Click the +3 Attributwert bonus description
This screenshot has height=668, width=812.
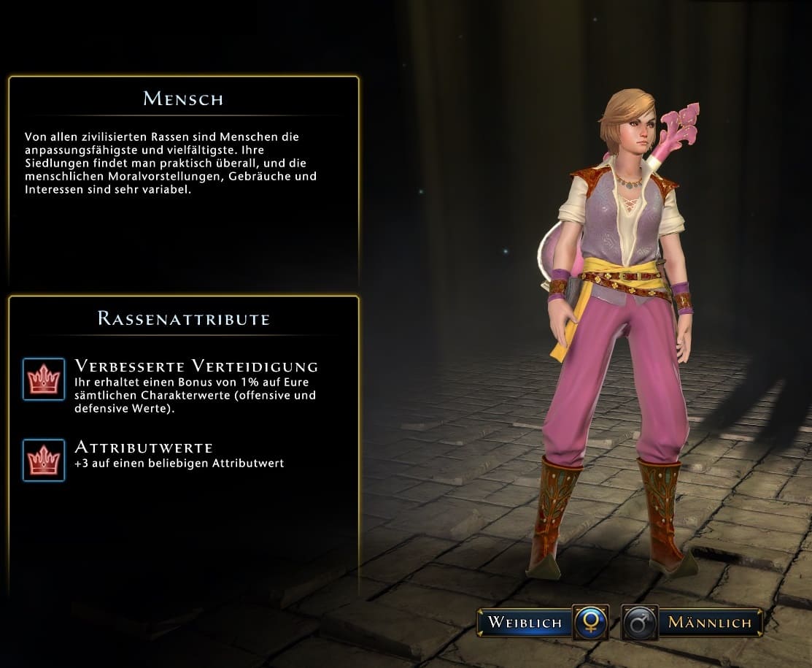(179, 464)
